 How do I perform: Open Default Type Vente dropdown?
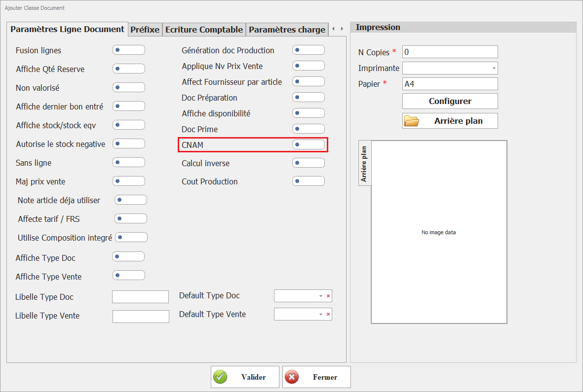click(320, 314)
